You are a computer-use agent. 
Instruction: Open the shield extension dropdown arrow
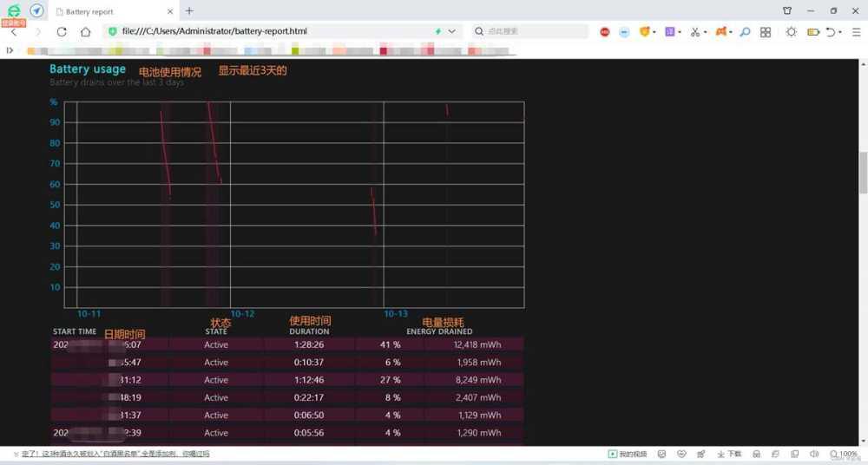click(655, 32)
